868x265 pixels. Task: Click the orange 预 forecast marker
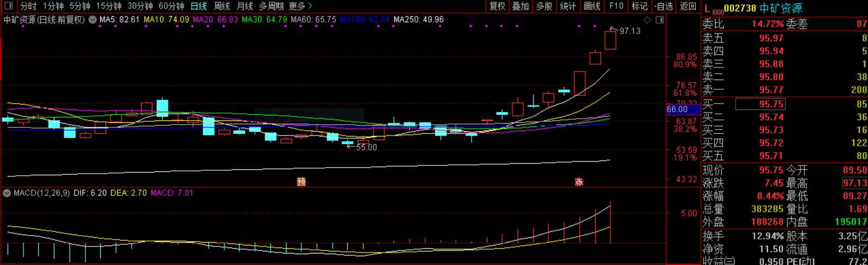(x=301, y=182)
